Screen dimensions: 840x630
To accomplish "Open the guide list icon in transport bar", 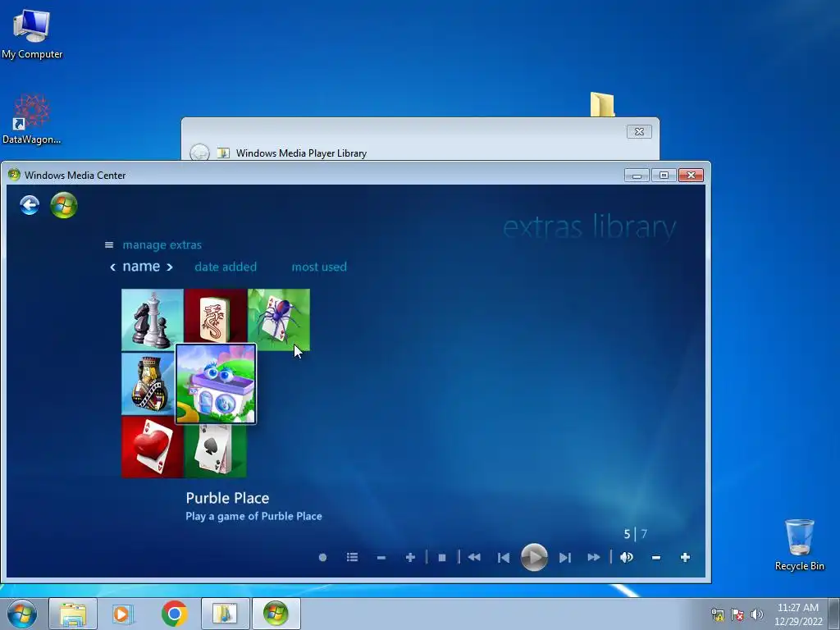I will click(352, 558).
